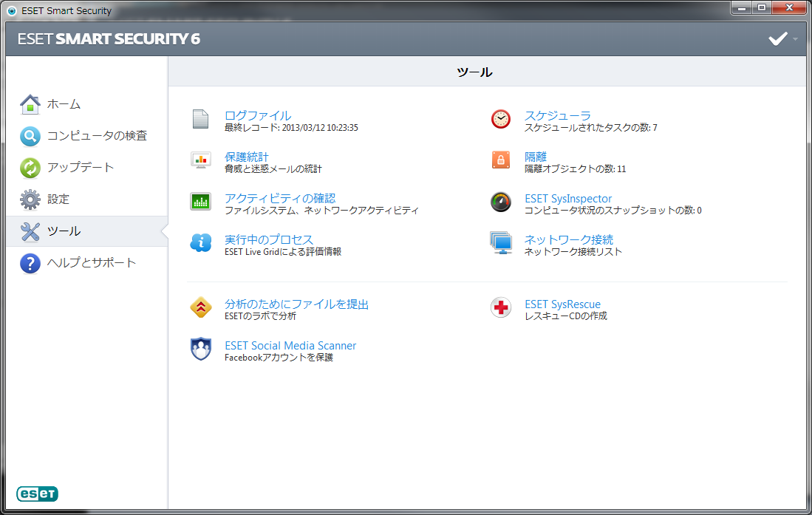Open the ESET SysRescue link
The height and width of the screenshot is (515, 812).
(562, 304)
